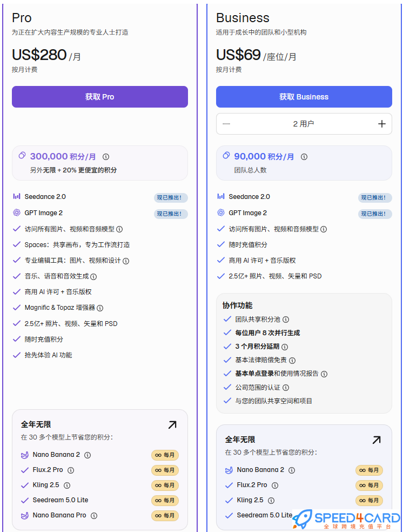Open Business 全年无限 arrow link
The image size is (403, 532).
pos(377,440)
